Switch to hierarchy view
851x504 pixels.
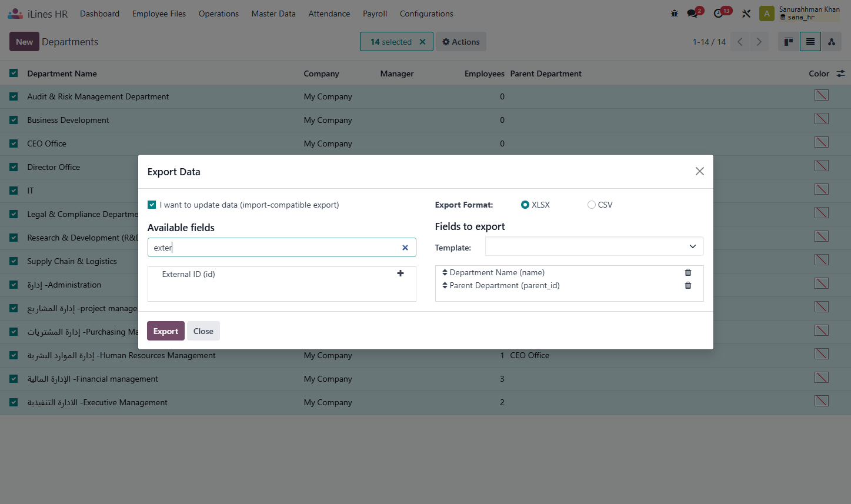[x=832, y=42]
